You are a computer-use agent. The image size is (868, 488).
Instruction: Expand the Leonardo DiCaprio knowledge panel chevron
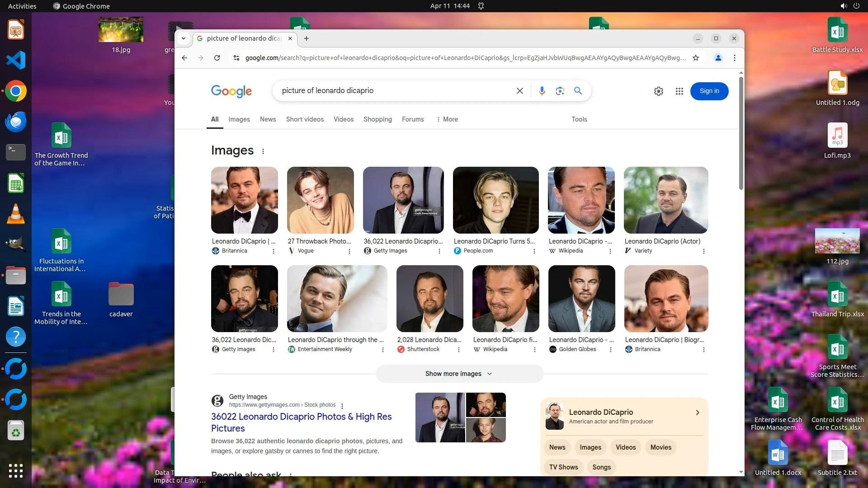click(698, 413)
